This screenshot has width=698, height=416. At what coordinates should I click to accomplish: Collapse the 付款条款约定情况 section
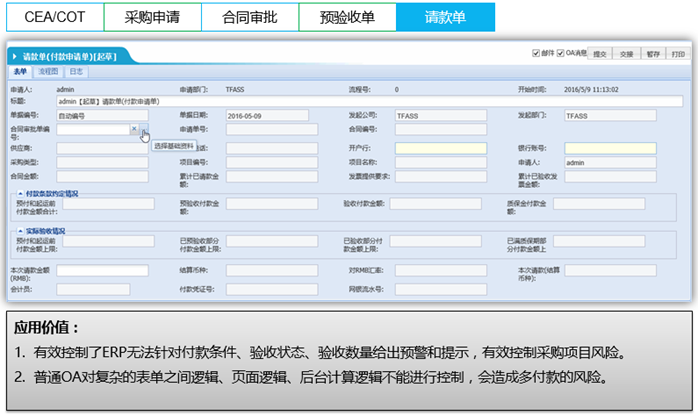point(20,194)
